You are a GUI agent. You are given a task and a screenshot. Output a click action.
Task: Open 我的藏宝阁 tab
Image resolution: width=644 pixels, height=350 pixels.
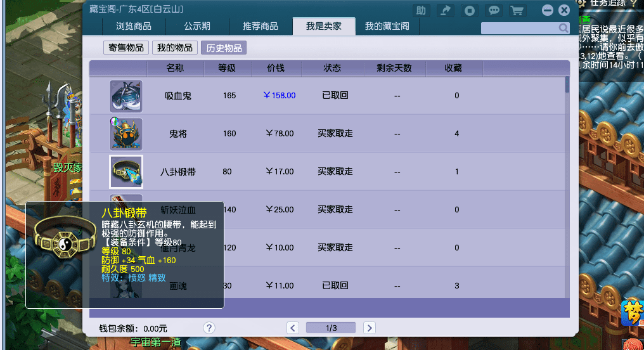387,26
